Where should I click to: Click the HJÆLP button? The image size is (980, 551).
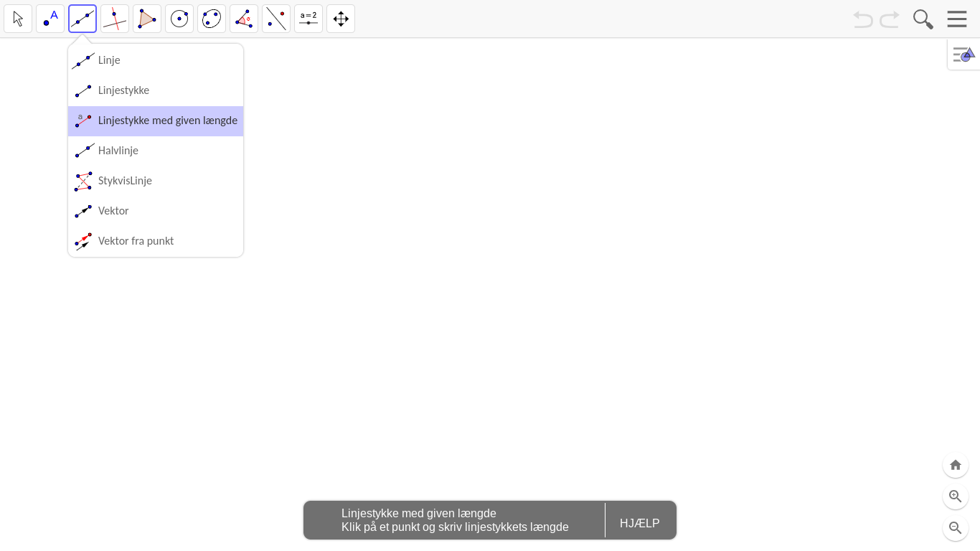point(639,523)
